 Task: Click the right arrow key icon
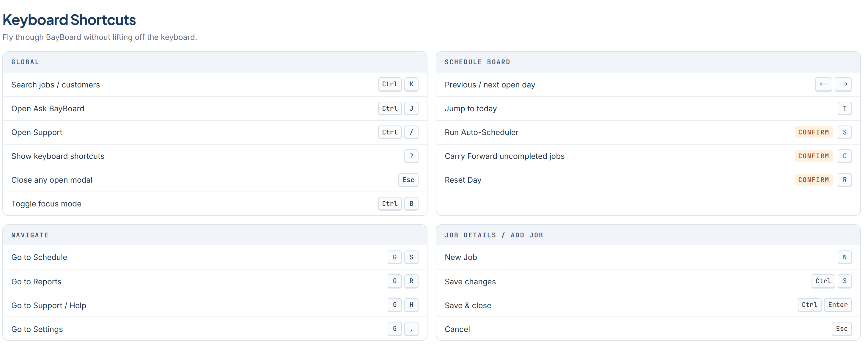tap(843, 84)
